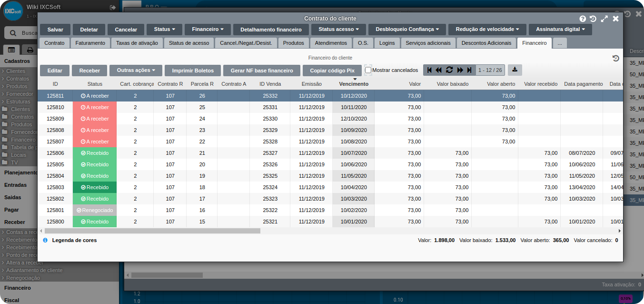Open the Financeiro dropdown button in toolbar
Viewport: 644px width, 304px height.
tap(208, 30)
